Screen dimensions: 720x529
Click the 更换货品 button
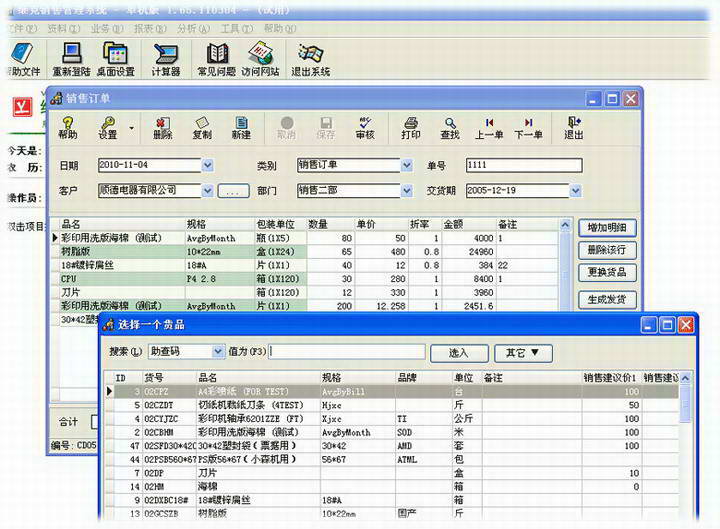click(x=607, y=272)
